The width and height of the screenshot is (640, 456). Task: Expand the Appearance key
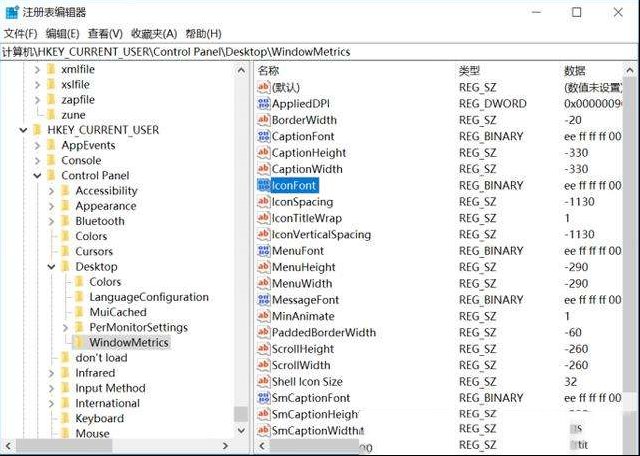(51, 206)
